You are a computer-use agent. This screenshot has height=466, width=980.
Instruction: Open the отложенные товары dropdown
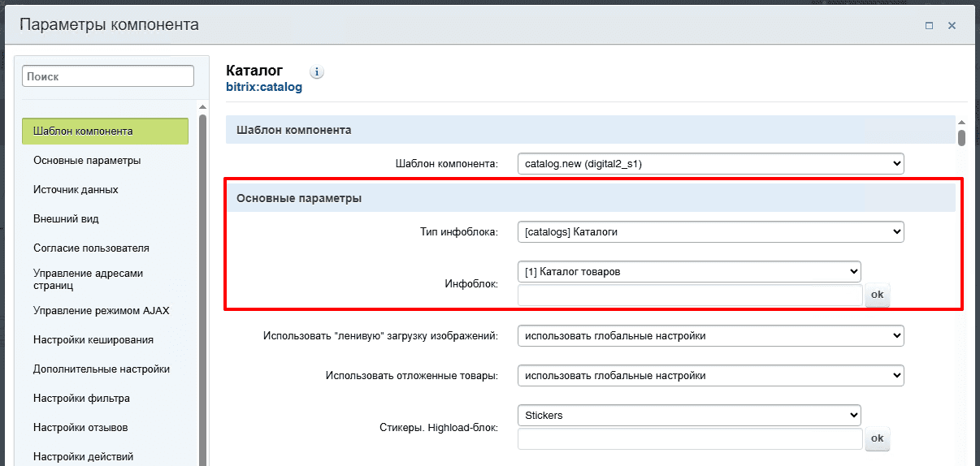pyautogui.click(x=710, y=376)
